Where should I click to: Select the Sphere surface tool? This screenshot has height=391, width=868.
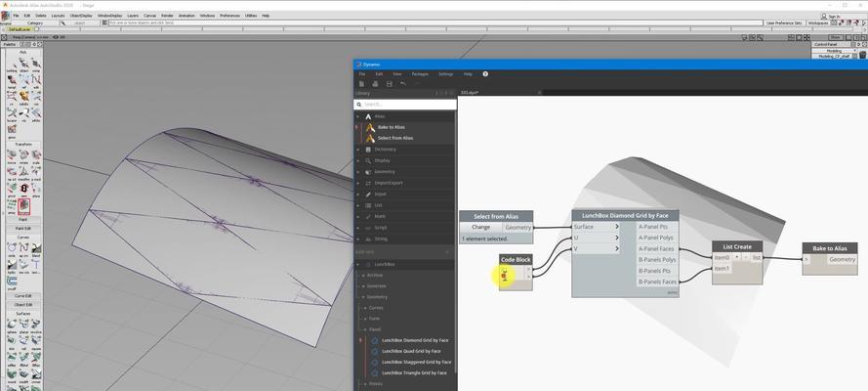[x=11, y=326]
